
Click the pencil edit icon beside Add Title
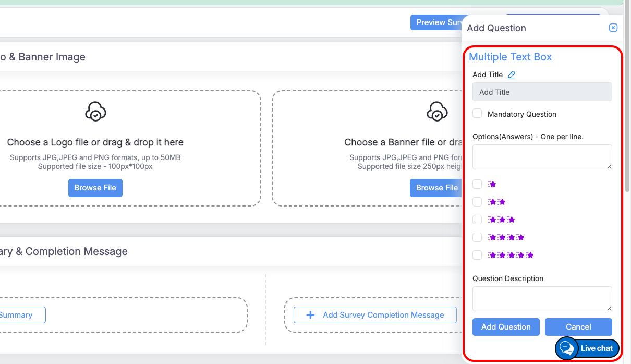point(512,75)
